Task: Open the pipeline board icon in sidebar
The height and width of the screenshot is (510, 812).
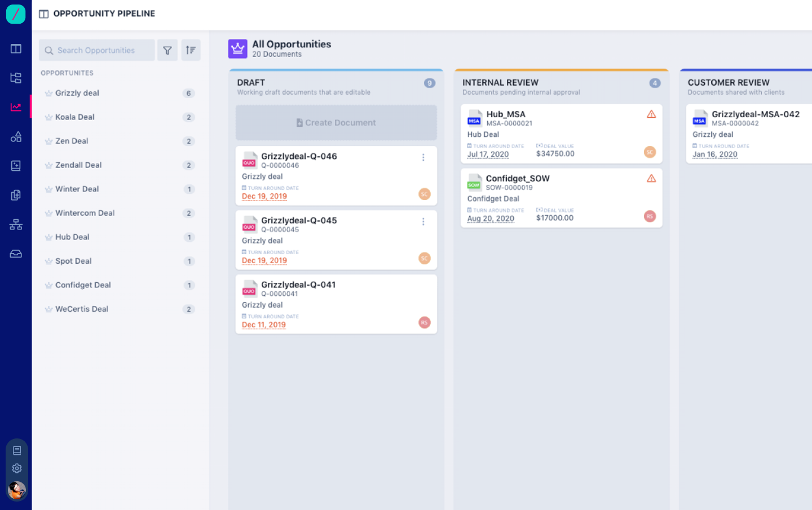Action: 16,49
